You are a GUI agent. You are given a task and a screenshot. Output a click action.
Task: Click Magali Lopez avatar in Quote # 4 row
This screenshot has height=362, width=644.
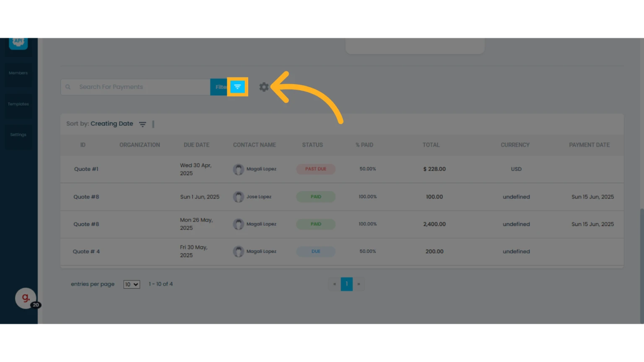238,251
